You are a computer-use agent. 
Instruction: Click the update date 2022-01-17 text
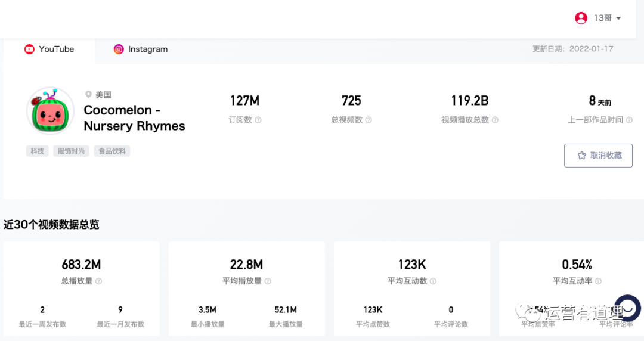click(591, 49)
